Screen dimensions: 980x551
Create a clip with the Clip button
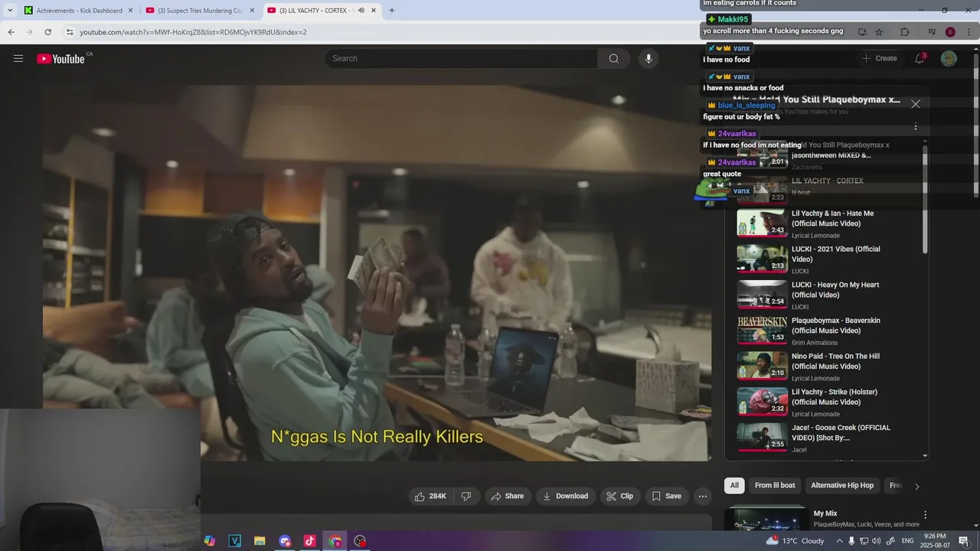tap(620, 496)
